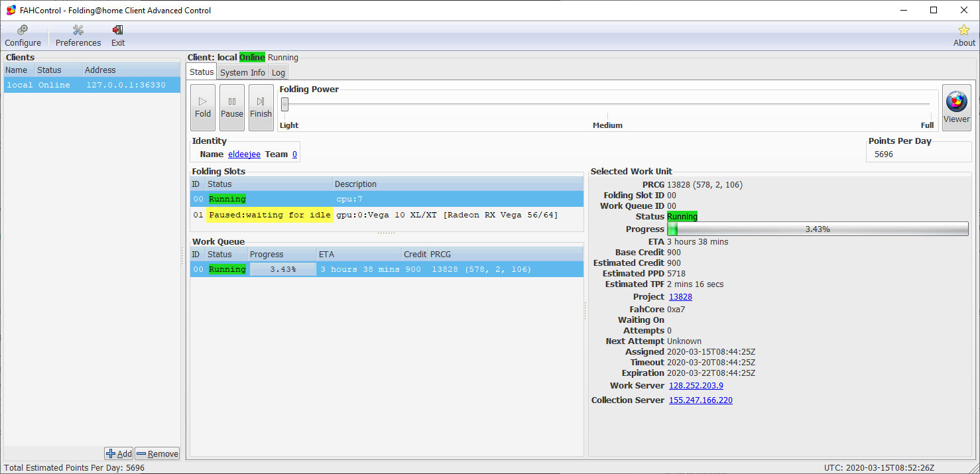Viewport: 980px width, 474px height.
Task: Pause folding with the Pause button
Action: [x=232, y=107]
